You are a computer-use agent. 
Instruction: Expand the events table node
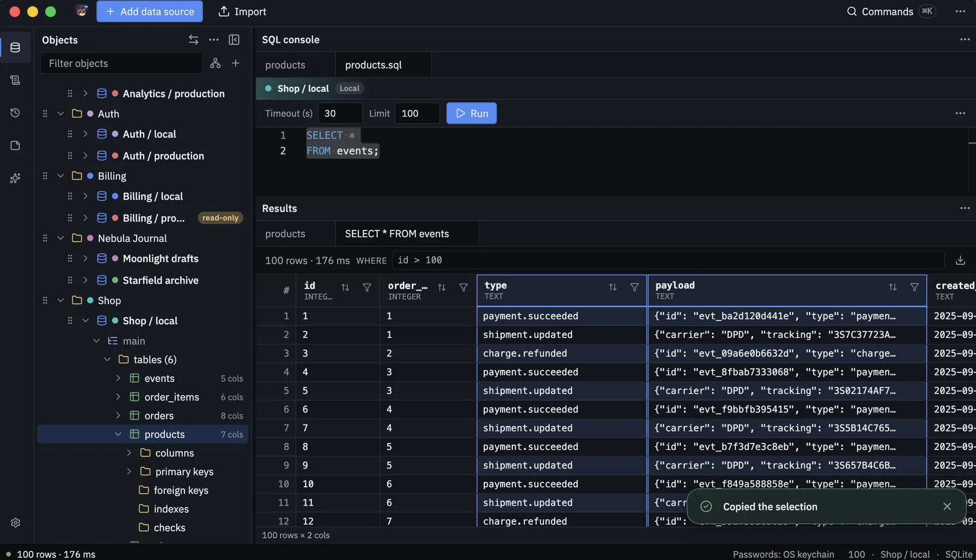point(118,378)
